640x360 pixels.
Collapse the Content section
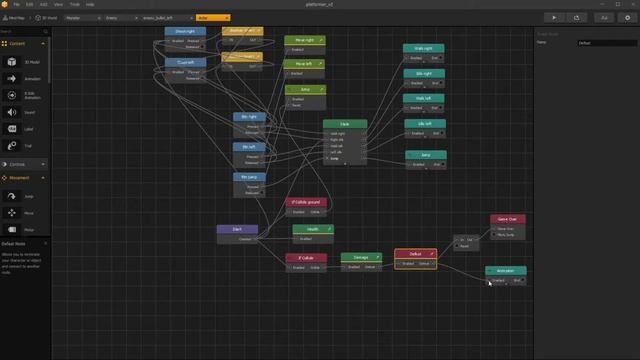[x=43, y=44]
